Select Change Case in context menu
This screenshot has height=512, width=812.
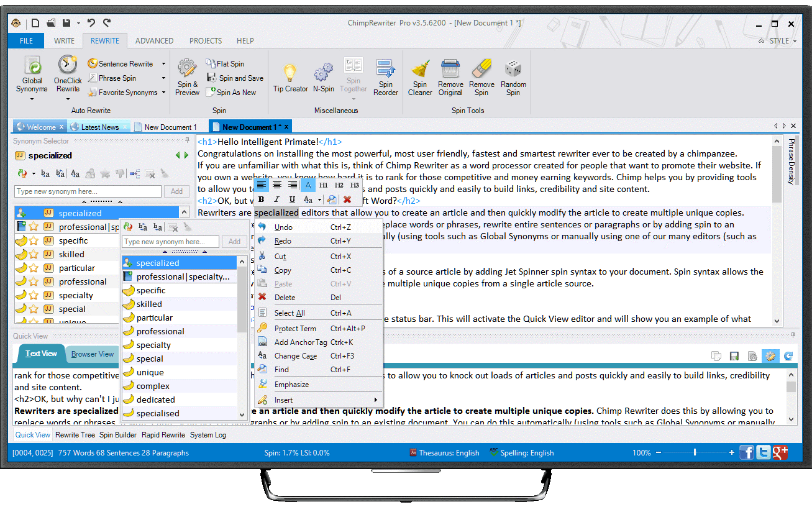coord(319,355)
